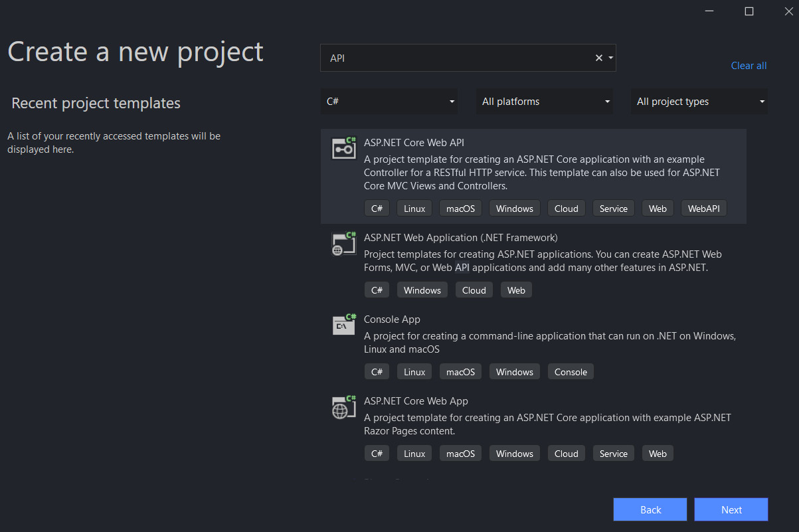Close the Create a new project window

pyautogui.click(x=789, y=11)
